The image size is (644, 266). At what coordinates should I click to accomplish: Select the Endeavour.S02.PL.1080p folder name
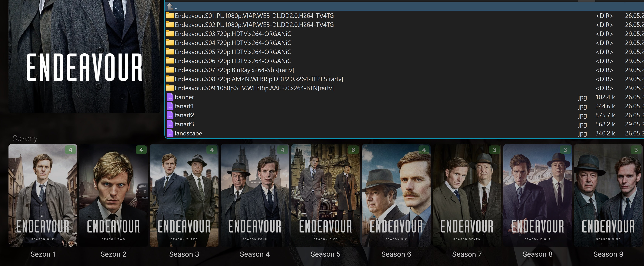[254, 25]
